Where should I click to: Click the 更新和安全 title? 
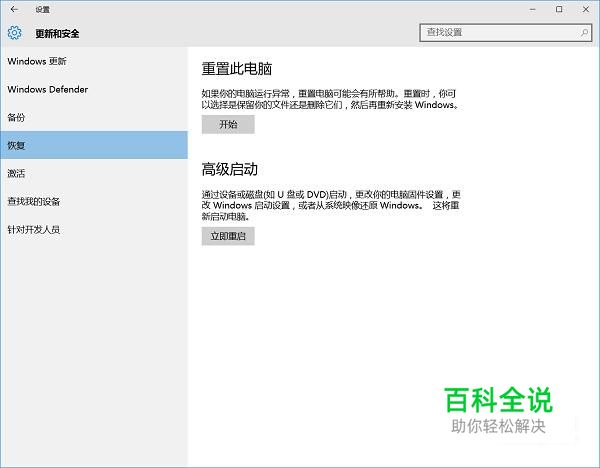pos(57,34)
